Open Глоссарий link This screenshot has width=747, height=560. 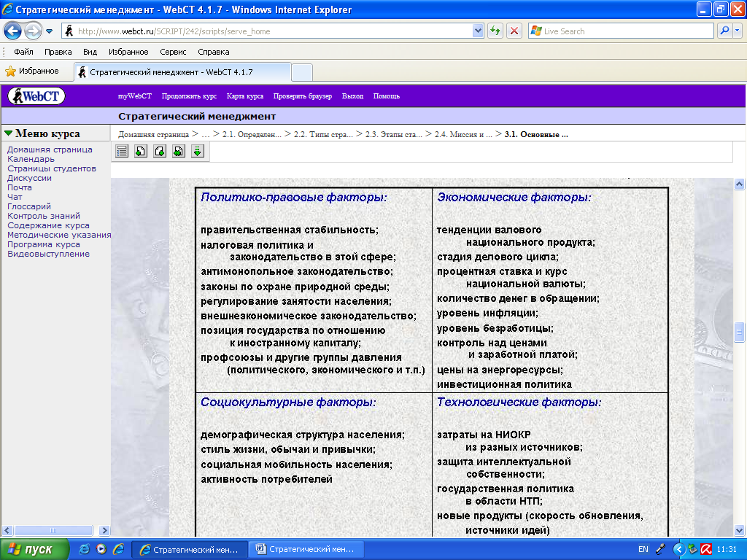[29, 206]
